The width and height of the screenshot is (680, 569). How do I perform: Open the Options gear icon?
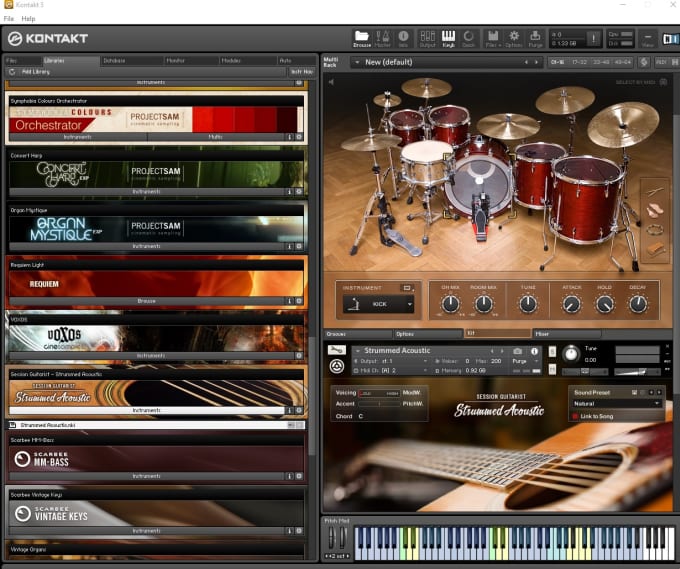pyautogui.click(x=514, y=39)
